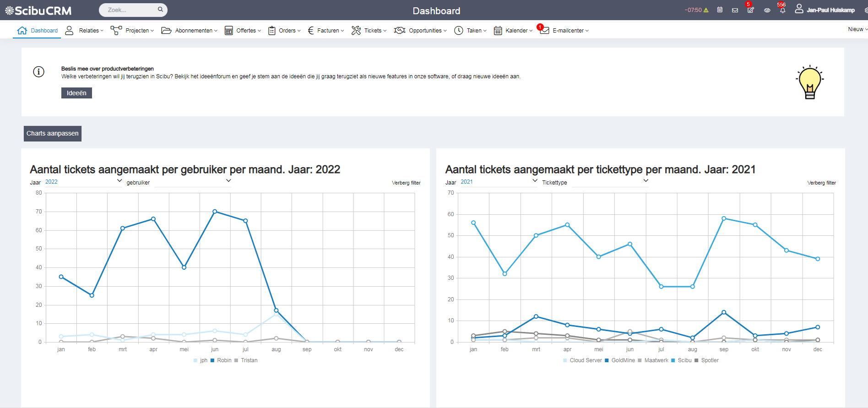The image size is (868, 408).
Task: Open notifications bell with 556 badge
Action: tap(782, 9)
